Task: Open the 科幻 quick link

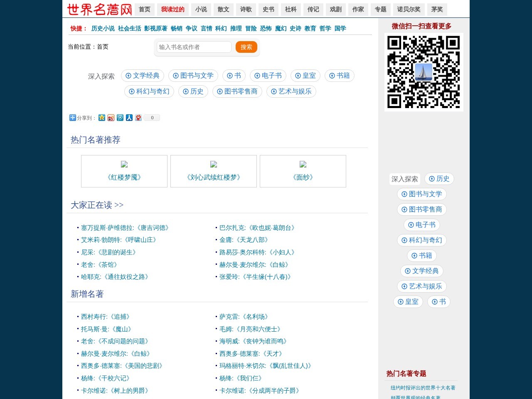Action: click(221, 28)
